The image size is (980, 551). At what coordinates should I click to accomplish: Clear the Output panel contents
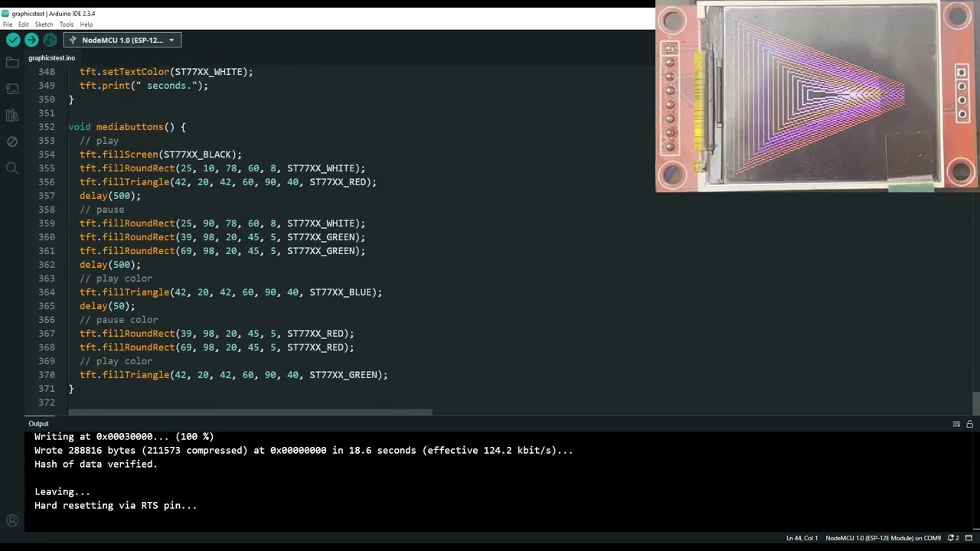(956, 424)
